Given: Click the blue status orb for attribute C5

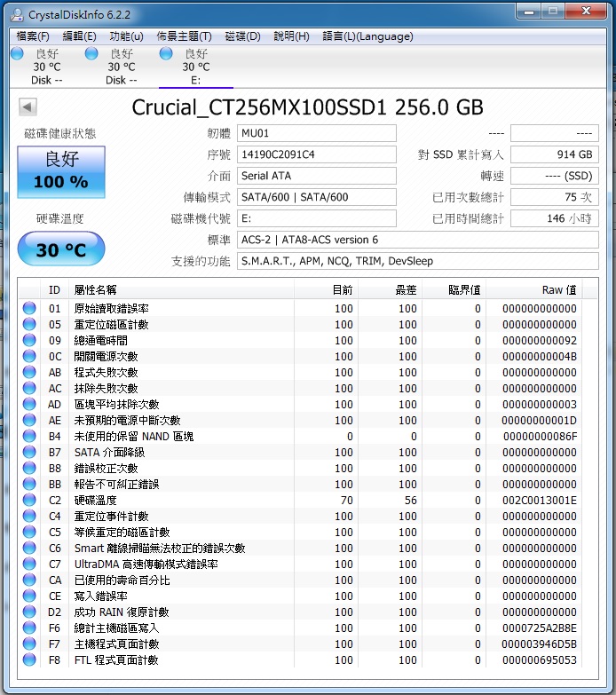Looking at the screenshot, I should coord(29,532).
